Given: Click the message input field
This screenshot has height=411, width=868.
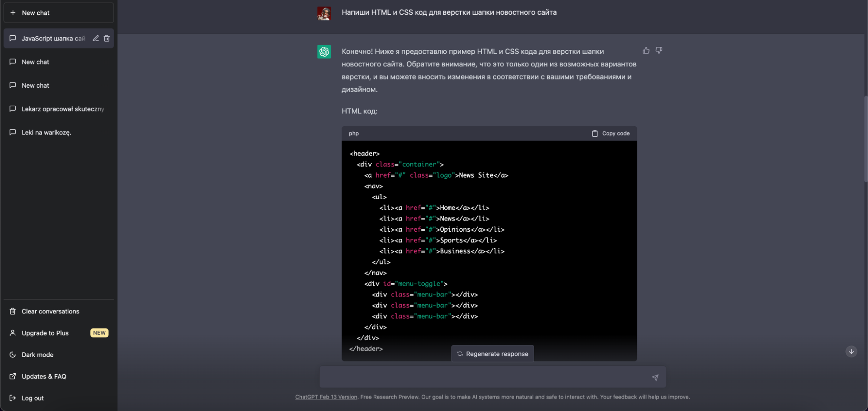Looking at the screenshot, I should point(484,377).
